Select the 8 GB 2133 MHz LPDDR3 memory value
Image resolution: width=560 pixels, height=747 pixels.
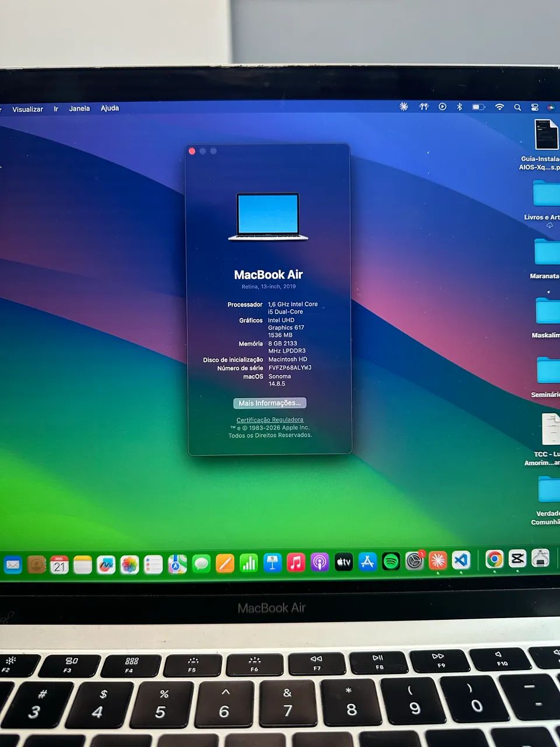pos(286,347)
